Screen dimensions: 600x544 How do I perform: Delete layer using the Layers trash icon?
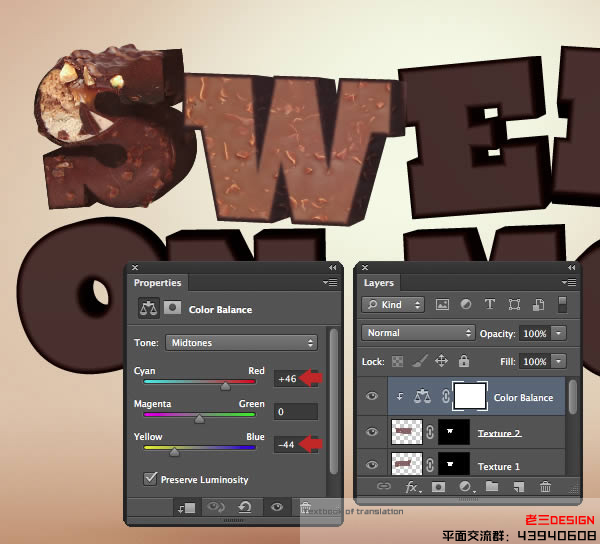point(545,487)
